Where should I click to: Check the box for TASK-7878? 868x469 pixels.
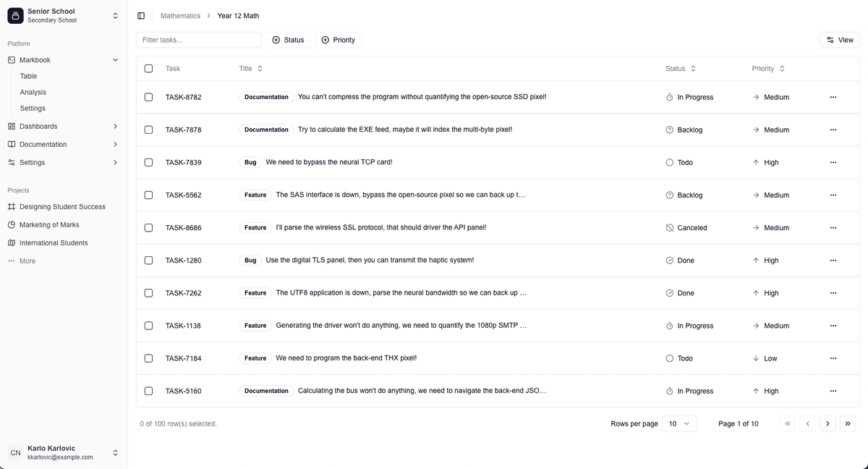coord(148,130)
